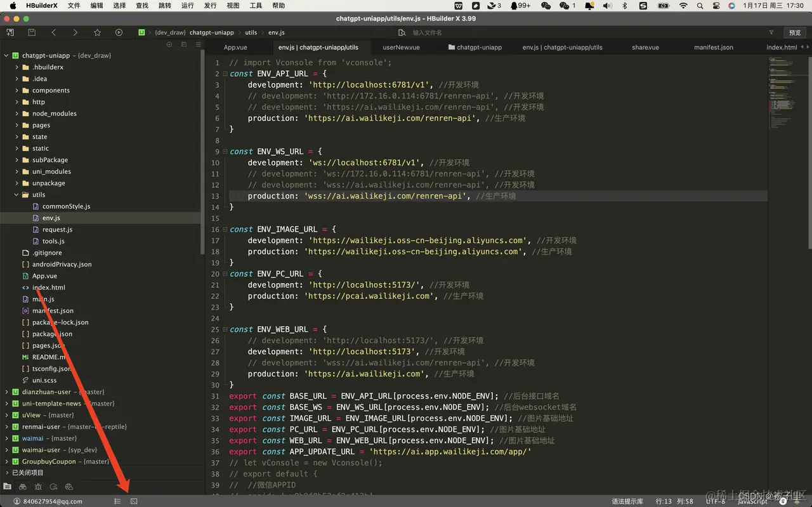Open the 文件 menu

[74, 6]
